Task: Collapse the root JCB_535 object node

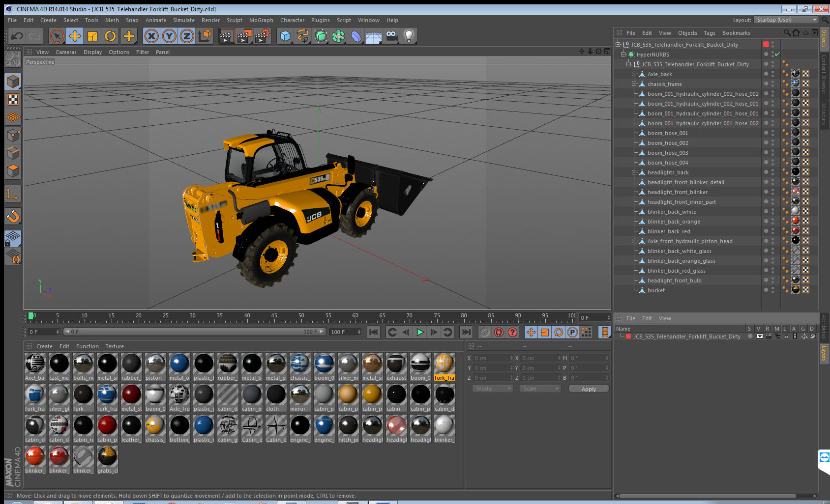Action: (x=618, y=44)
